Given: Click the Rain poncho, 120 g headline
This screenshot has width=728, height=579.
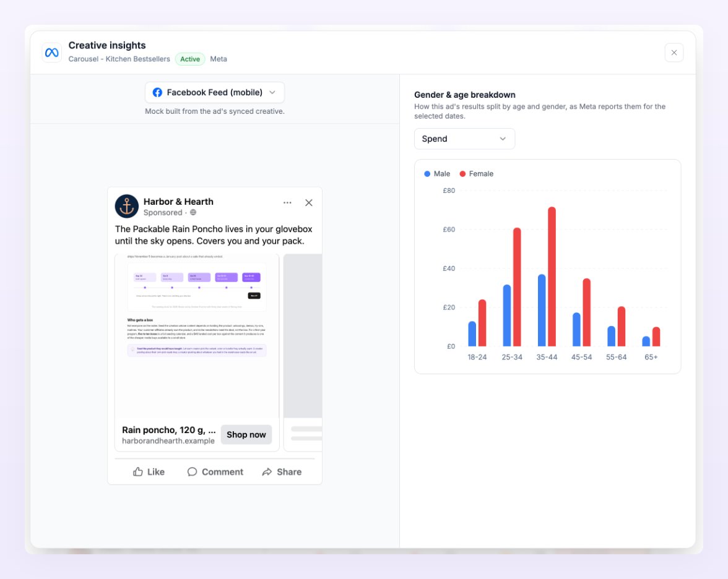Looking at the screenshot, I should coord(169,430).
